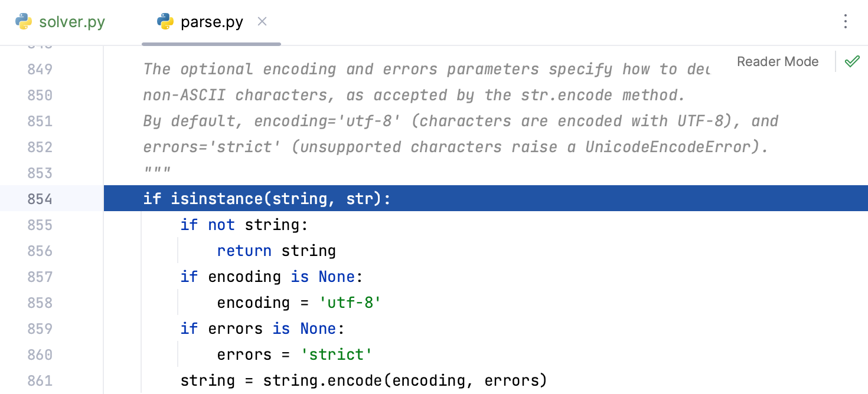868x394 pixels.
Task: Click line number 861 in the gutter
Action: click(40, 380)
